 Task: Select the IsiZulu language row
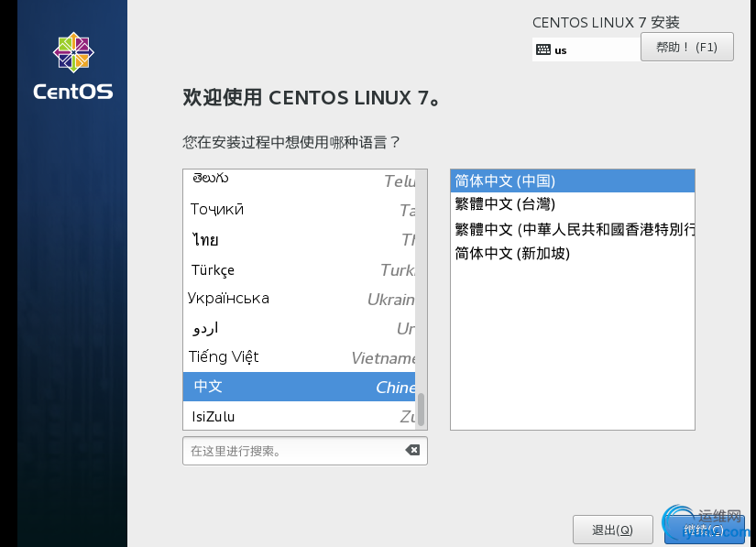click(x=299, y=416)
